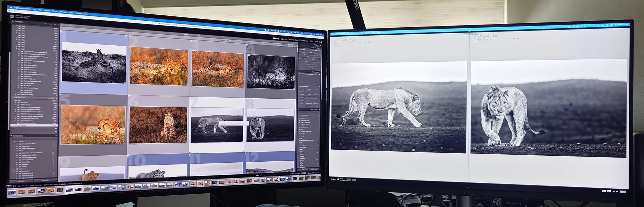Select front-facing lion thumbnail number 8
The width and height of the screenshot is (644, 207).
click(x=270, y=124)
